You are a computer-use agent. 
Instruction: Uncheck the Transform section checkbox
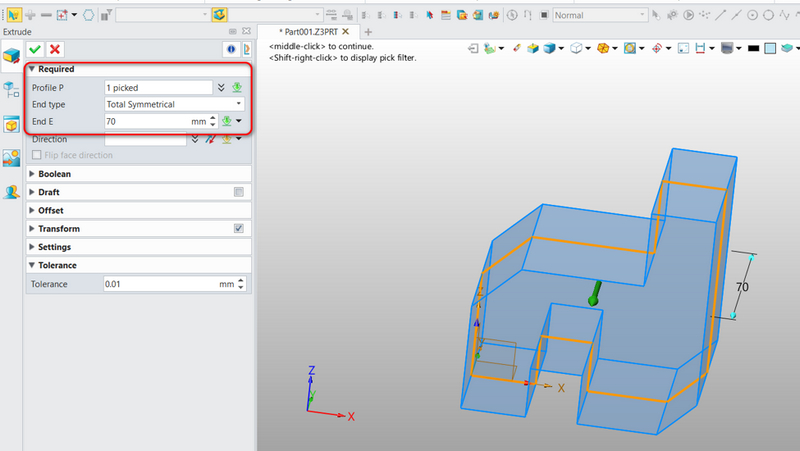[239, 229]
